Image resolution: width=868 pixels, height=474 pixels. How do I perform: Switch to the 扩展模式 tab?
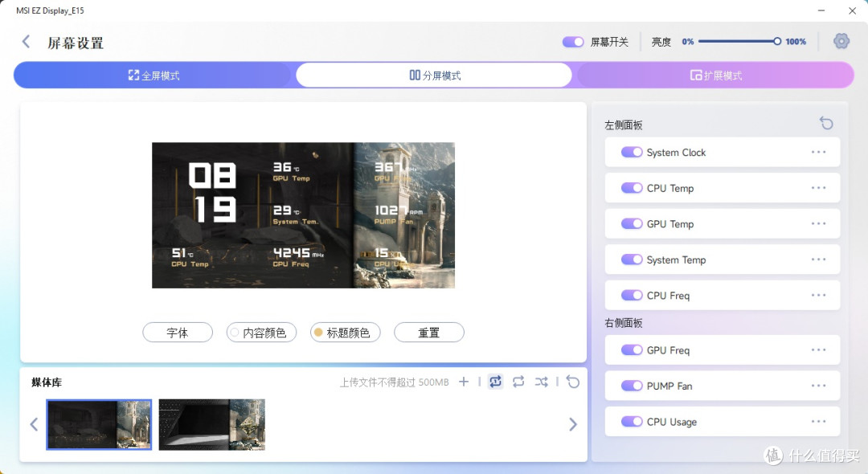[x=715, y=76]
